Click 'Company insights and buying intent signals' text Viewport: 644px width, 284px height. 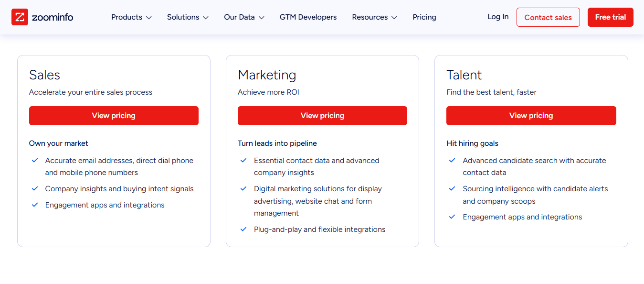(x=119, y=189)
